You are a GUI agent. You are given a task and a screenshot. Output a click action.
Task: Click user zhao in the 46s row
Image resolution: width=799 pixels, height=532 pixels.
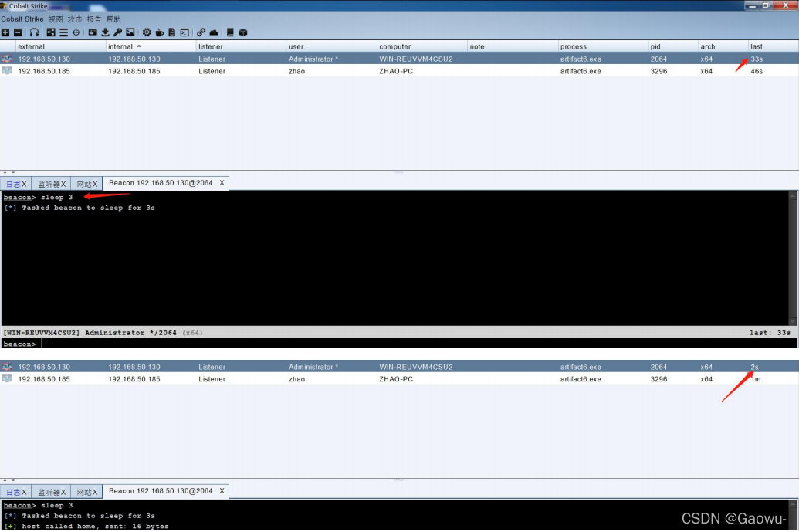click(296, 71)
